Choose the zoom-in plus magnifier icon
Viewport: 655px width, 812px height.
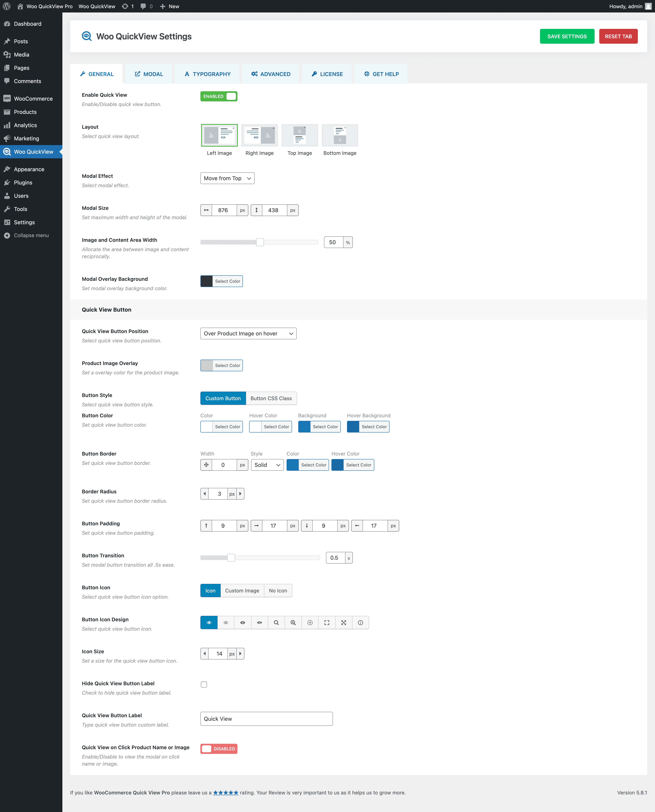(293, 623)
